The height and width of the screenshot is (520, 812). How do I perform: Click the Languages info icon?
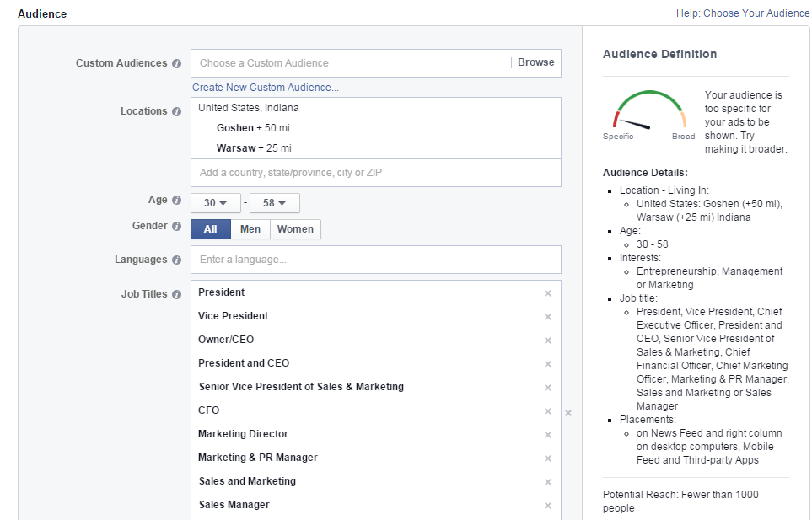[176, 260]
